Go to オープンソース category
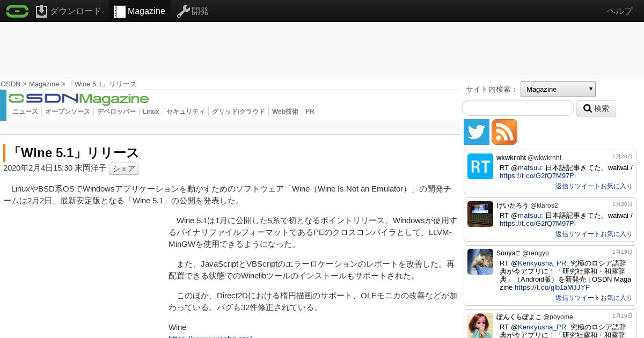This screenshot has width=644, height=338. click(x=68, y=112)
